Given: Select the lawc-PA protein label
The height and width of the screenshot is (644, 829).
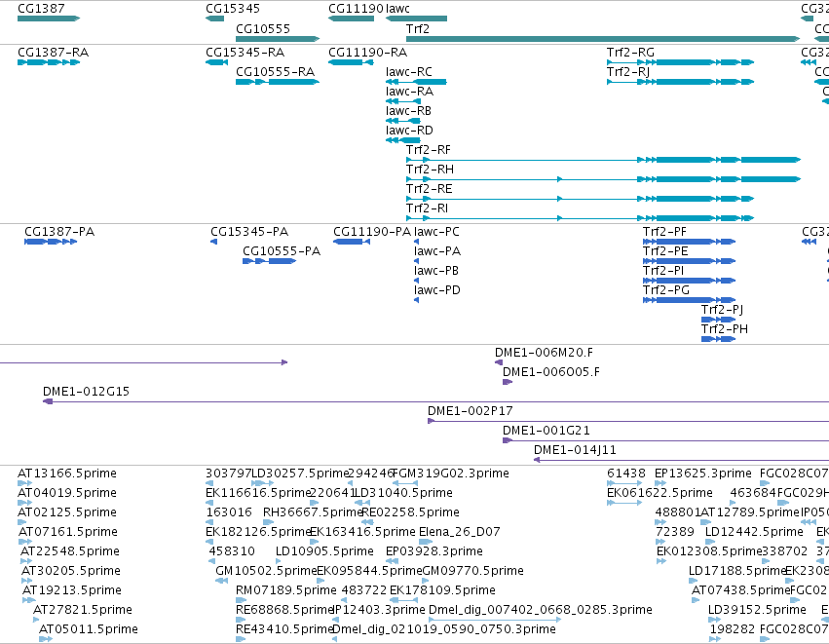Looking at the screenshot, I should click(x=437, y=251).
